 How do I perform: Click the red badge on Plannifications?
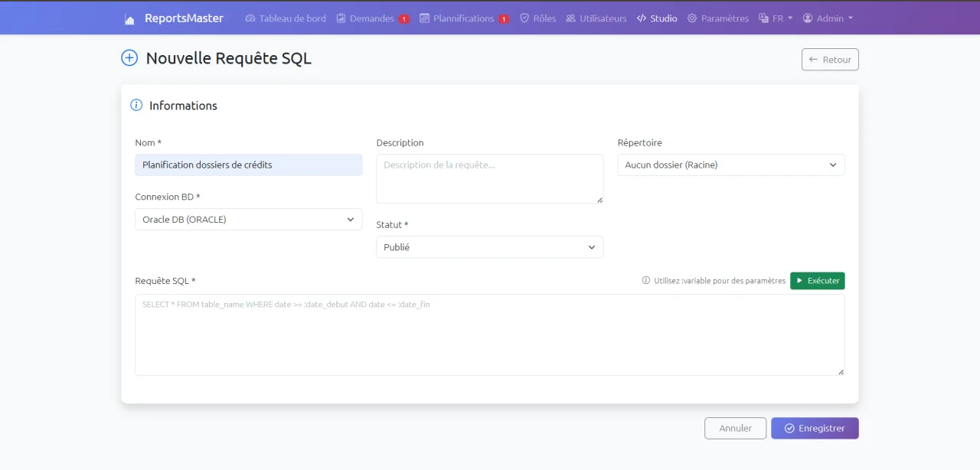tap(504, 19)
